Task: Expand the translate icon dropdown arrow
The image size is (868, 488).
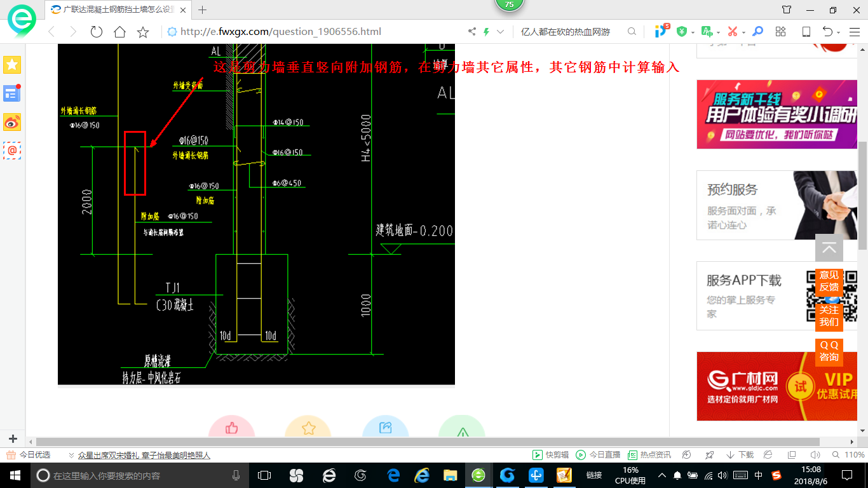Action: 718,32
